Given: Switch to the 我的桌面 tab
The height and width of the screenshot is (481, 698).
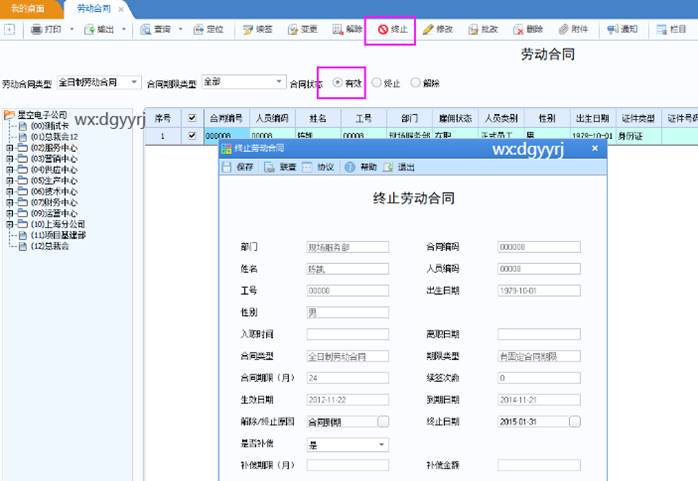Looking at the screenshot, I should [x=28, y=7].
